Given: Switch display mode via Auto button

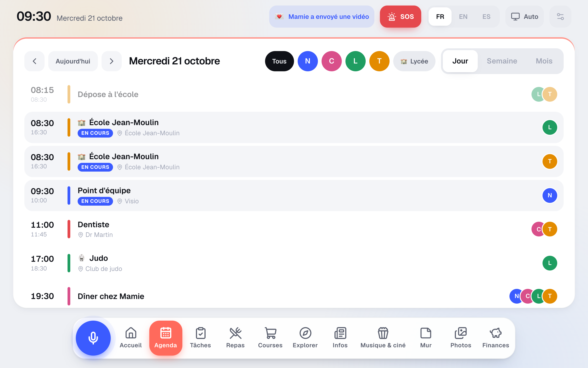Looking at the screenshot, I should (x=525, y=17).
